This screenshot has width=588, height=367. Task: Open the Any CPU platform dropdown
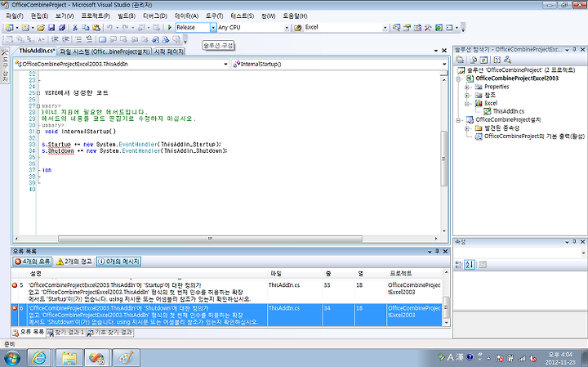287,28
